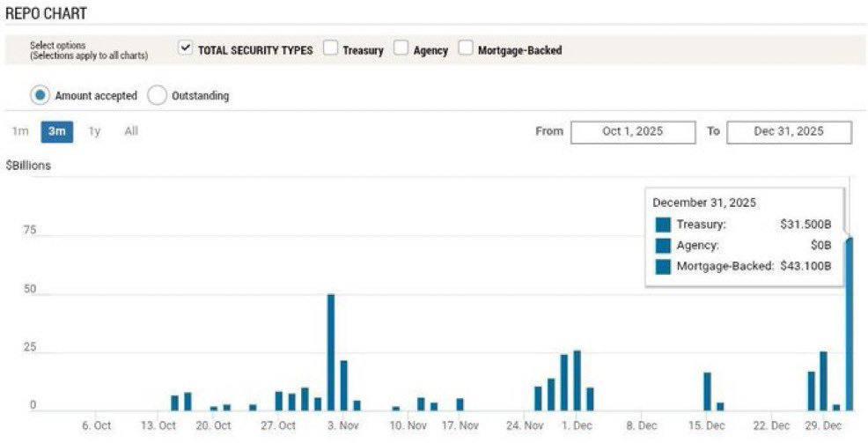Click the December 31 bar near 75
Screen dimensions: 868x443
tap(850, 324)
